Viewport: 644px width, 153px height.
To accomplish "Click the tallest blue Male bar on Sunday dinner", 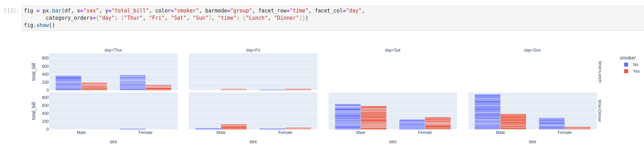I will (487, 112).
